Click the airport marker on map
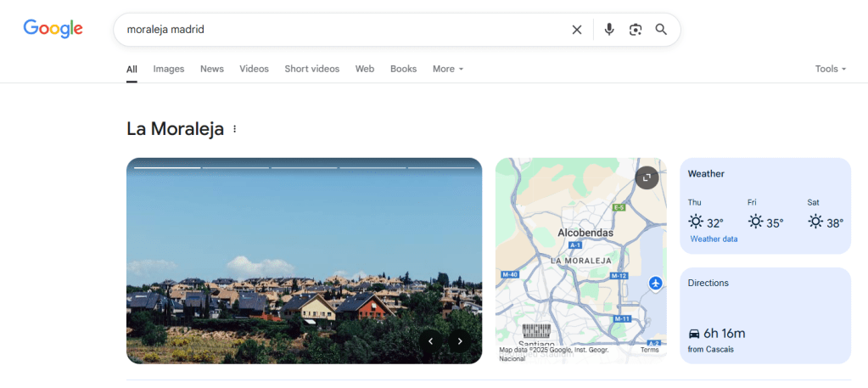The width and height of the screenshot is (868, 388). click(655, 283)
